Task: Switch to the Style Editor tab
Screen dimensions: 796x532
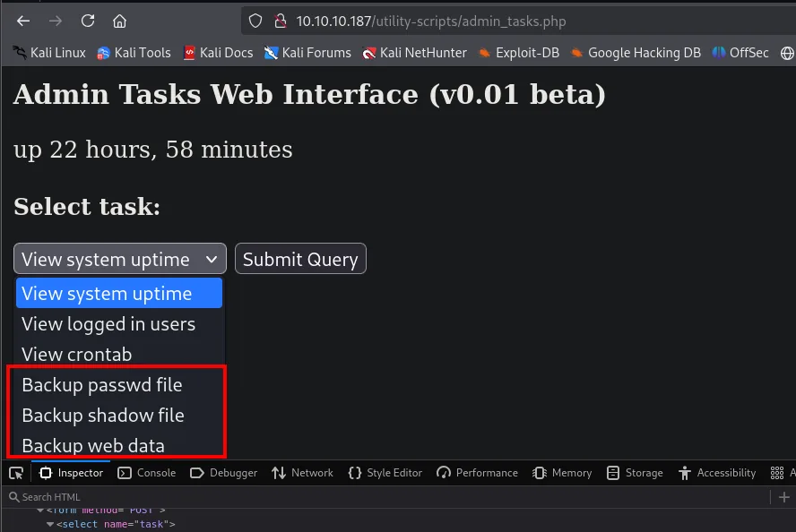Action: point(385,473)
